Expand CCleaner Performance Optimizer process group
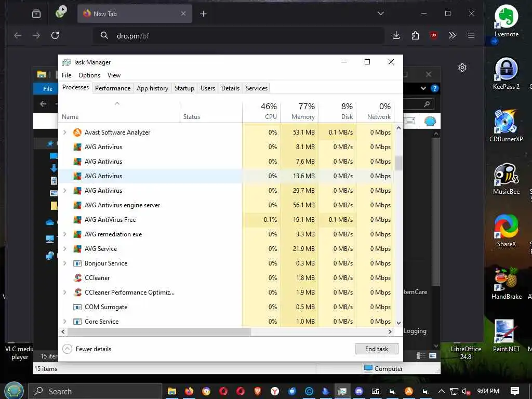This screenshot has height=399, width=532. coord(65,292)
